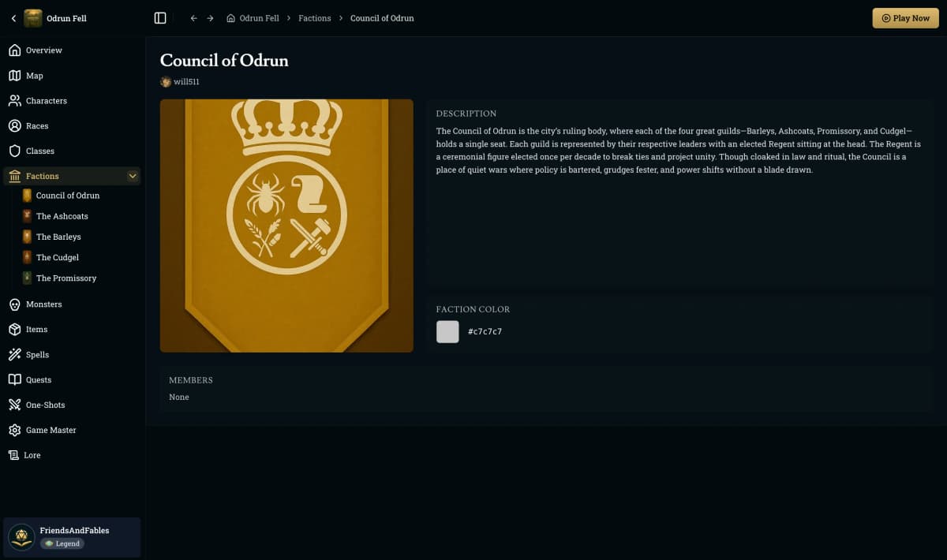Image resolution: width=947 pixels, height=560 pixels.
Task: Click the Classes shield icon
Action: 14,151
